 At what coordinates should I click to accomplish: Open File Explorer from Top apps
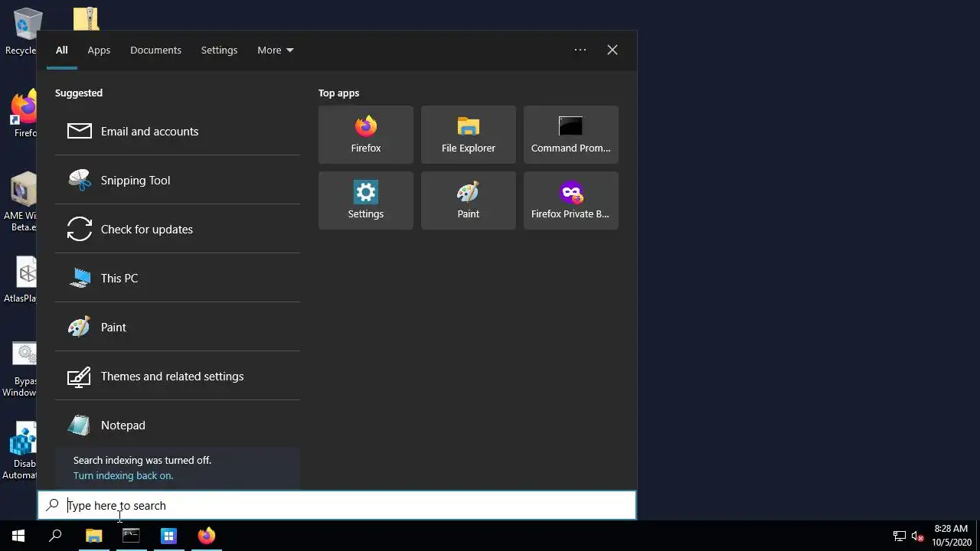tap(469, 135)
